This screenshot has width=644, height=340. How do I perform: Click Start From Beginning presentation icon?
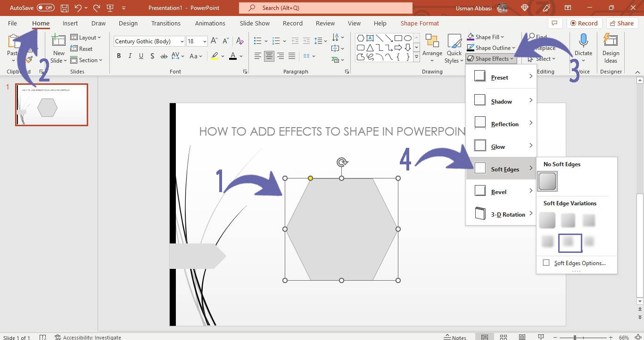[x=110, y=8]
